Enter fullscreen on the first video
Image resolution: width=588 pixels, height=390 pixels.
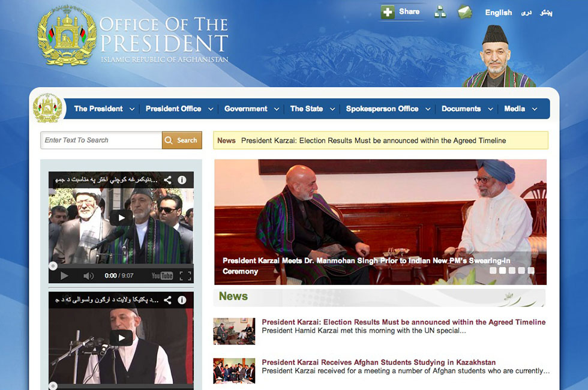click(185, 276)
